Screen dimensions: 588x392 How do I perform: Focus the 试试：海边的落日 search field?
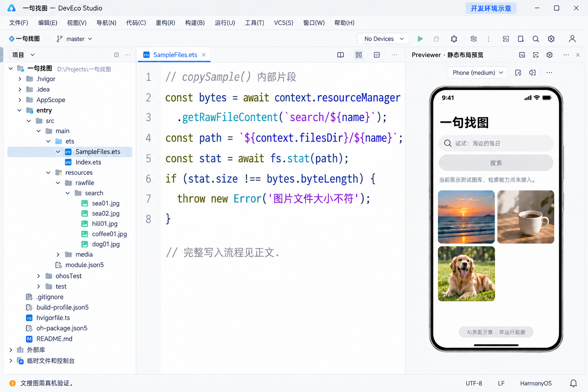point(496,143)
